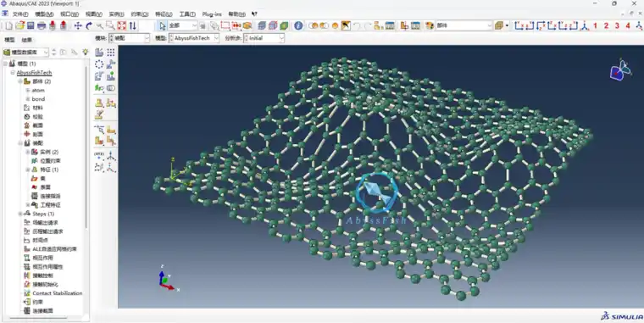The height and width of the screenshot is (323, 644).
Task: Open the 分析步 dropdown showing Initial
Action: (x=264, y=38)
